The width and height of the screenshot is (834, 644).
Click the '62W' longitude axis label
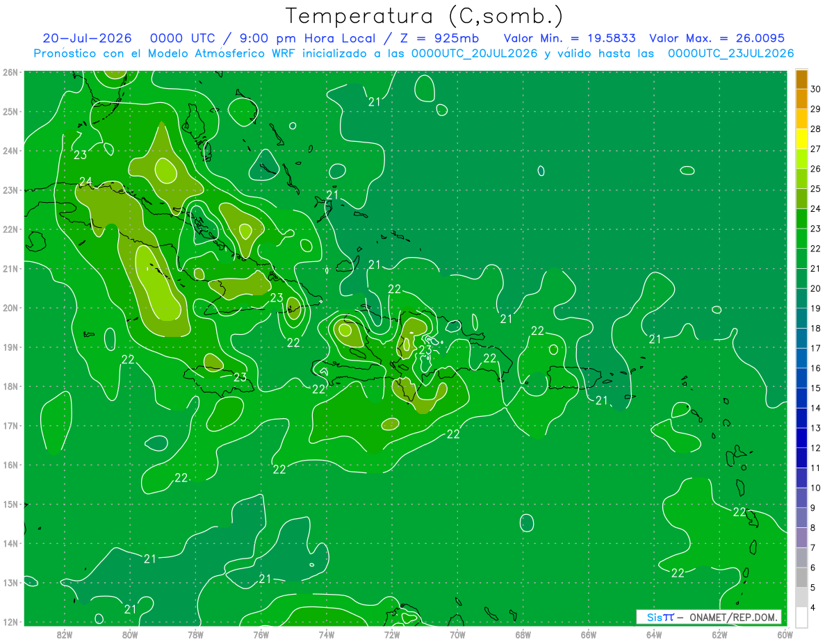pos(719,634)
